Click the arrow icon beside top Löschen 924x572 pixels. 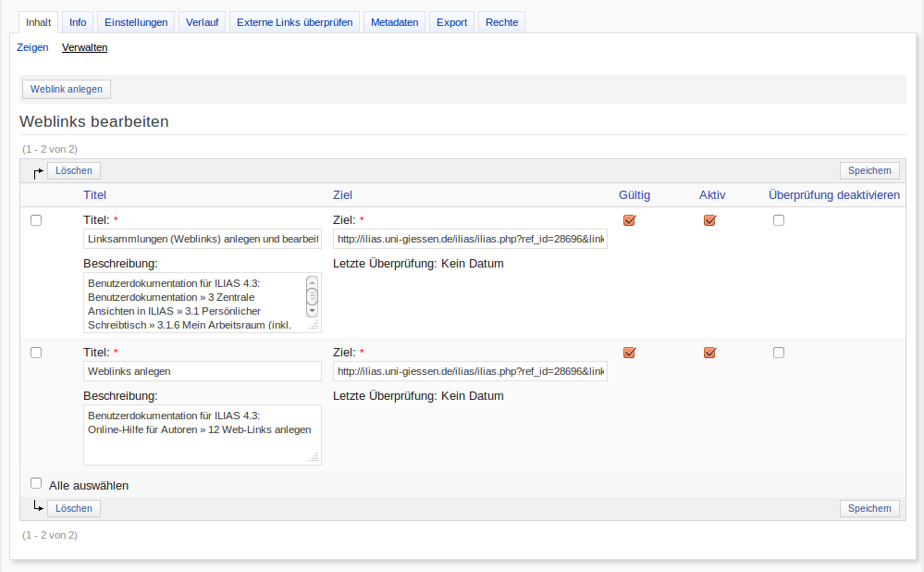pos(38,172)
